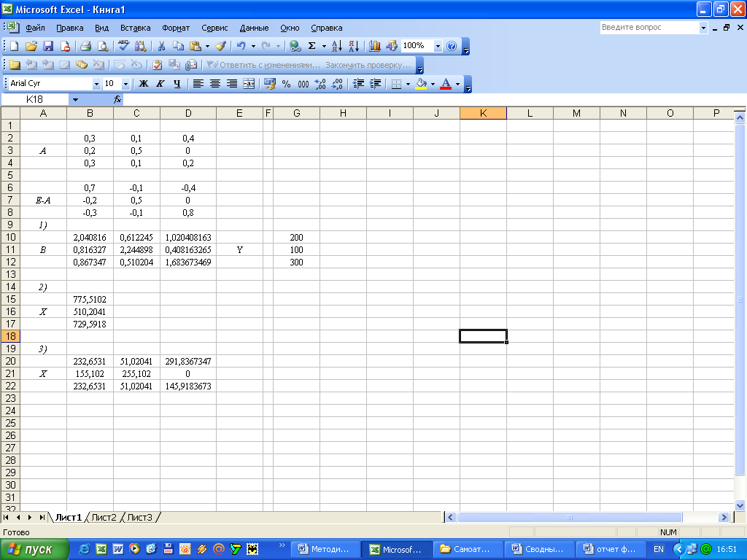This screenshot has height=560, width=747.
Task: Open the Chart Wizard icon
Action: 375,46
